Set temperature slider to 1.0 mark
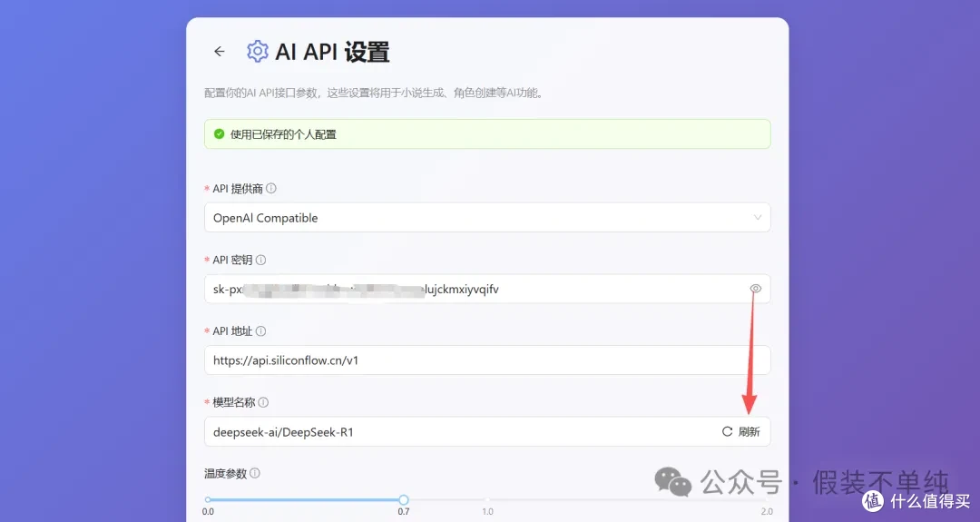Image resolution: width=980 pixels, height=522 pixels. pyautogui.click(x=487, y=499)
